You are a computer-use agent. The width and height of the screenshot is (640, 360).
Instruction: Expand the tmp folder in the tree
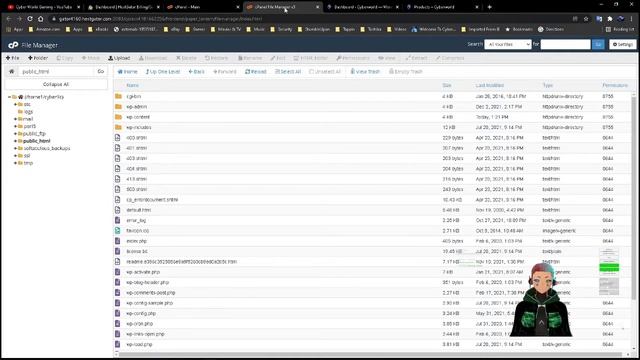tap(16, 163)
